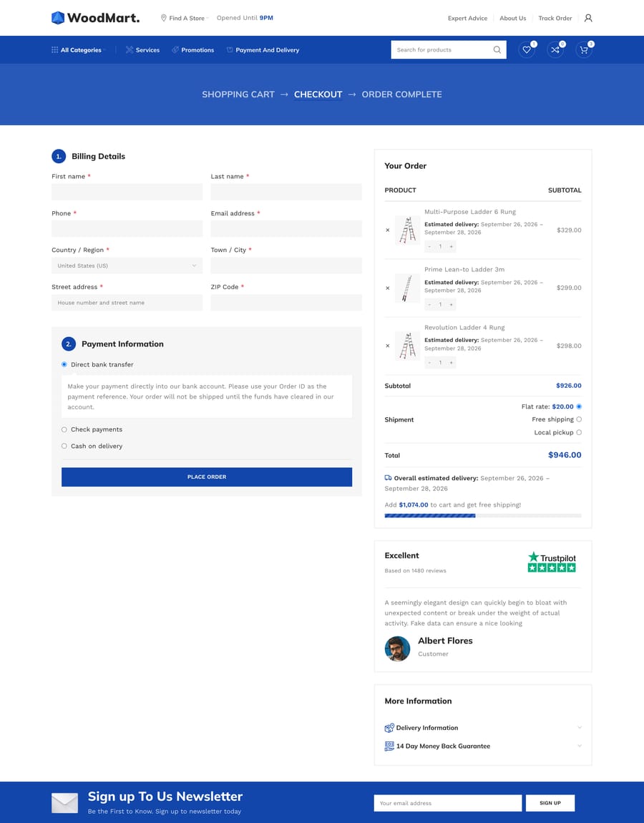Click the newsletter envelope icon
The height and width of the screenshot is (823, 644).
64,802
